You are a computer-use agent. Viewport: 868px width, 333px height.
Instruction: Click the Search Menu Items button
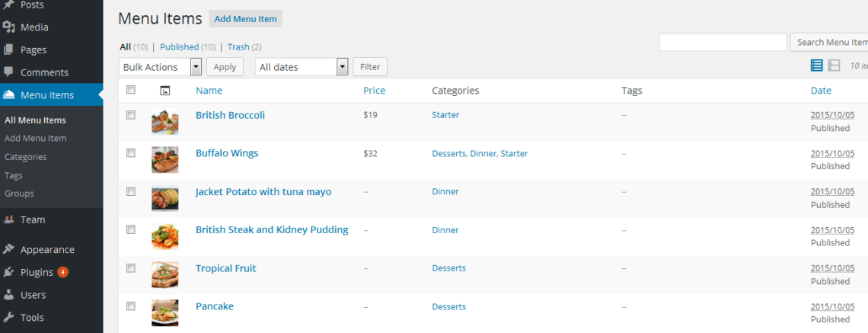pos(829,42)
